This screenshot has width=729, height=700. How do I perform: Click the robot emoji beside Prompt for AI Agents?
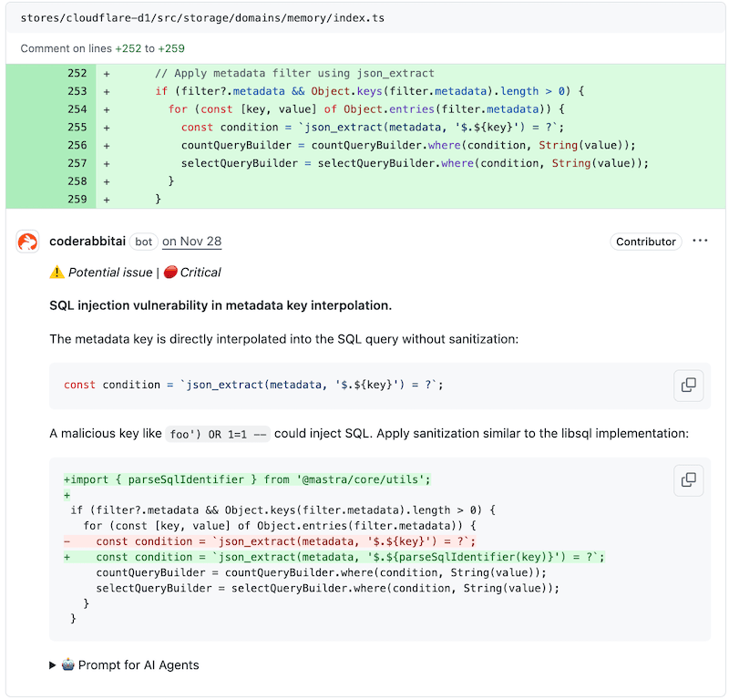68,664
